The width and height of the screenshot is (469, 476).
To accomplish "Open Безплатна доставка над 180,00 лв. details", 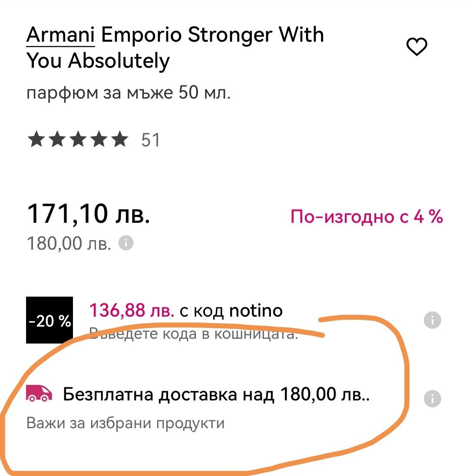I will (x=216, y=395).
